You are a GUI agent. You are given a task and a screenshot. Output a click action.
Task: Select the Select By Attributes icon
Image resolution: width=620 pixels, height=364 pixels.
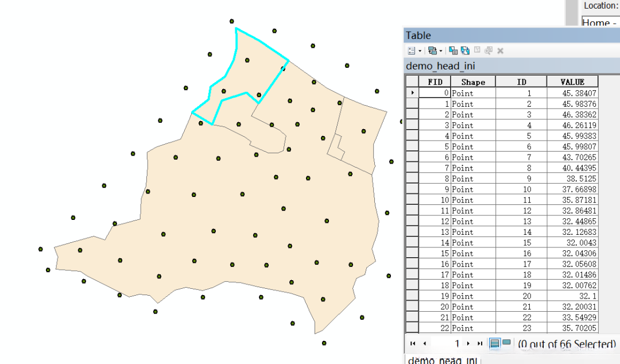(x=452, y=50)
